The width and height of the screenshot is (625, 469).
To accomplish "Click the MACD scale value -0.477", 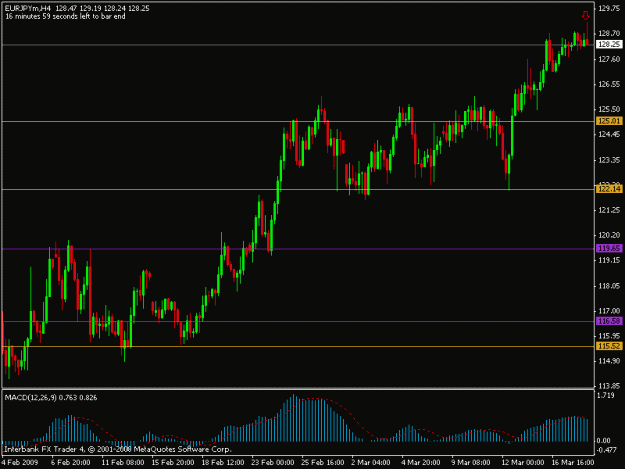I will [x=607, y=450].
